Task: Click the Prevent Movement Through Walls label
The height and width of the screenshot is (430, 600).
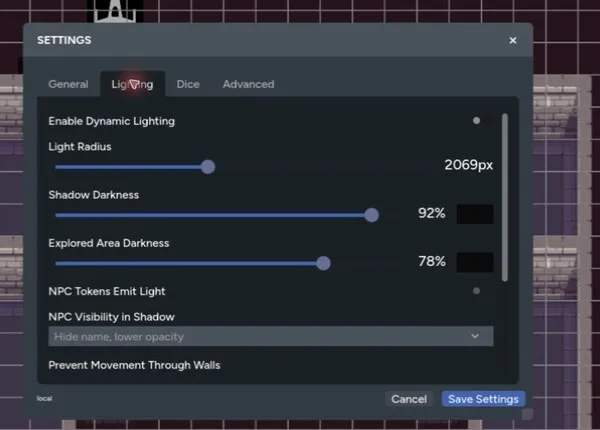Action: [x=134, y=365]
